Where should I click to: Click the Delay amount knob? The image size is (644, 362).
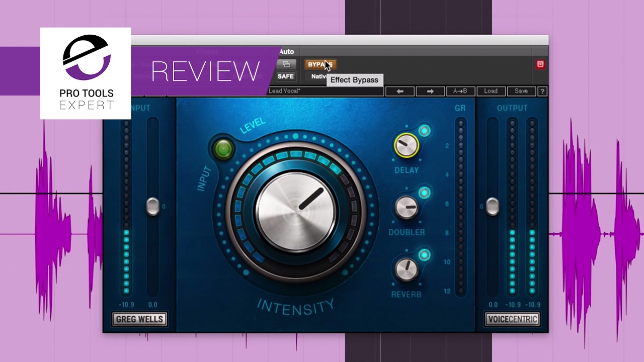pyautogui.click(x=406, y=146)
